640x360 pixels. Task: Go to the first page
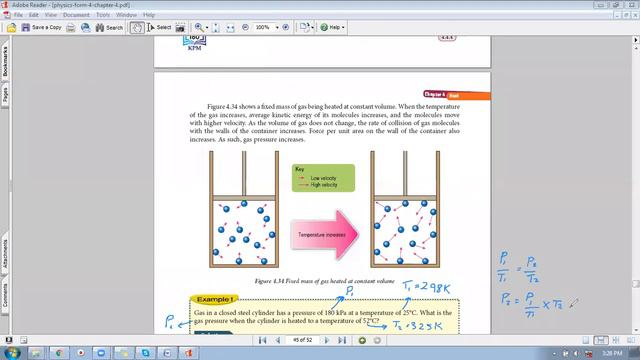[x=262, y=340]
